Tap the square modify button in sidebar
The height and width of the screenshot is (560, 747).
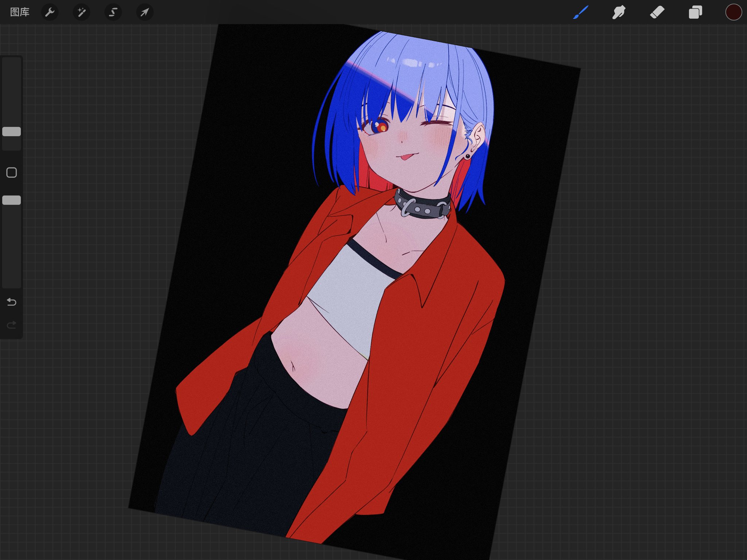click(12, 173)
